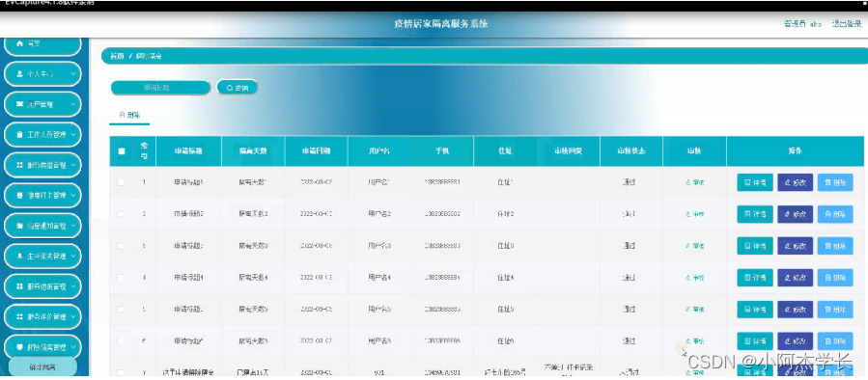Focus the 申请标题 search input field
This screenshot has width=868, height=380.
pyautogui.click(x=160, y=88)
